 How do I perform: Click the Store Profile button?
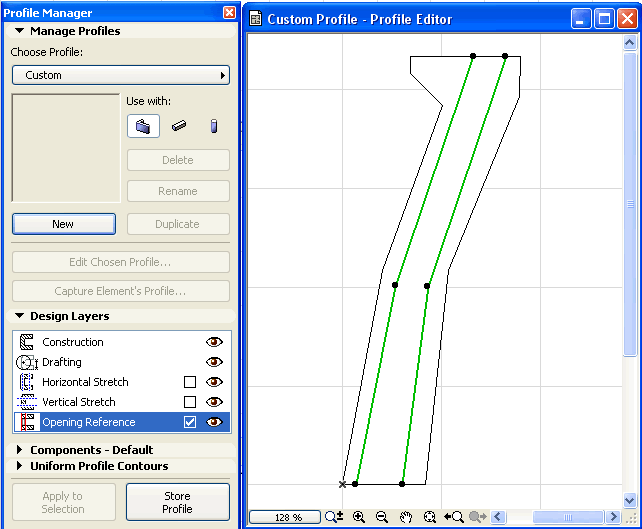pyautogui.click(x=177, y=502)
